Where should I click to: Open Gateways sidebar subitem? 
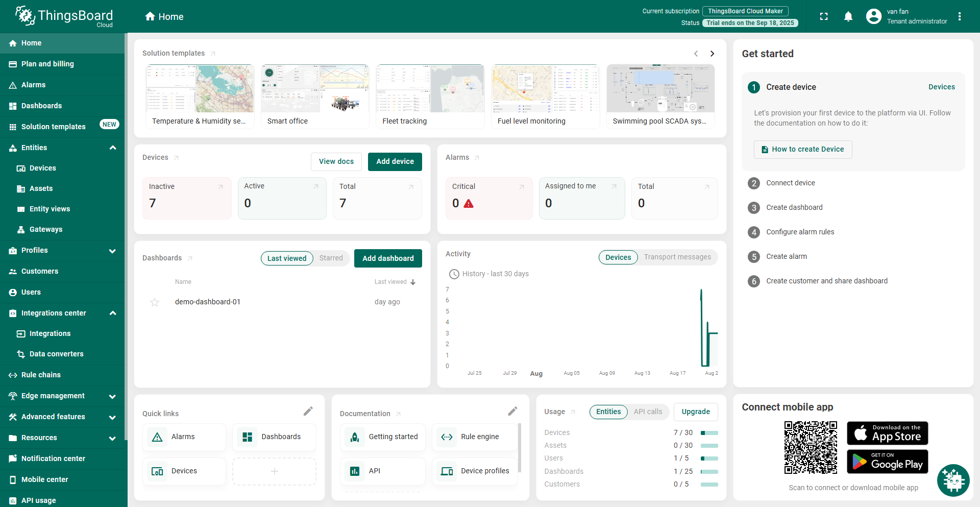pyautogui.click(x=62, y=230)
